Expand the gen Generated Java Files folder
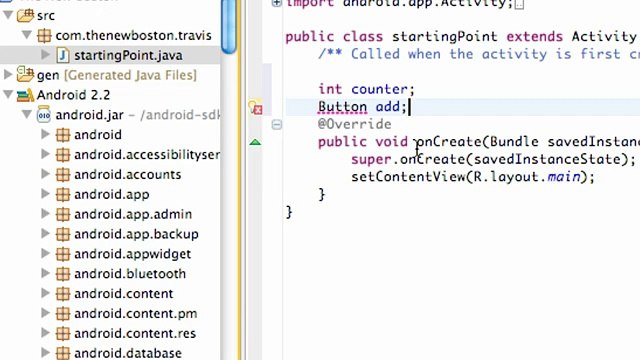 [8, 75]
